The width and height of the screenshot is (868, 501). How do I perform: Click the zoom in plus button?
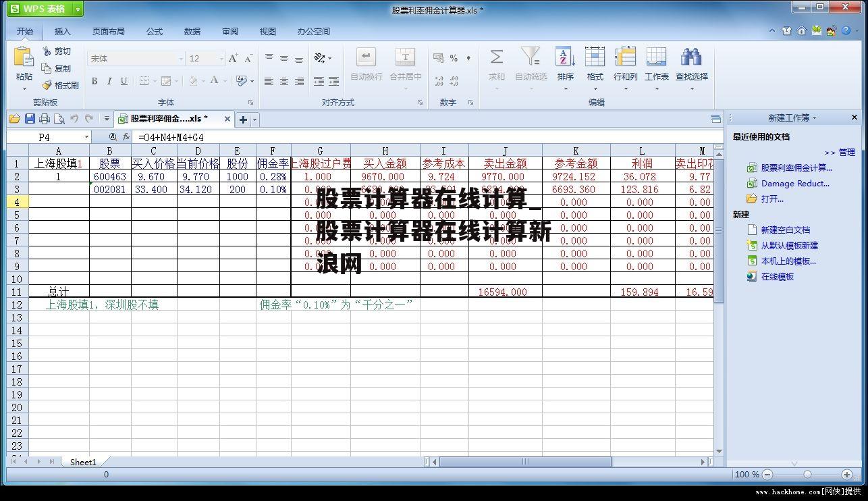(x=847, y=475)
